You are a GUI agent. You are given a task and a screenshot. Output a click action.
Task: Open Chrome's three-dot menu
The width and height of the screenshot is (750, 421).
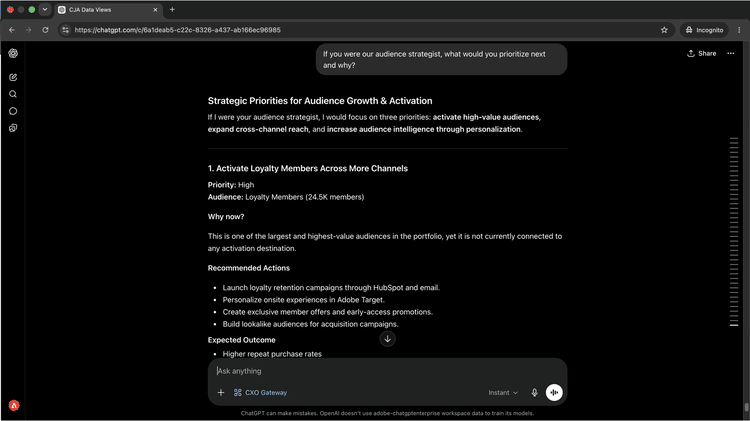(739, 30)
